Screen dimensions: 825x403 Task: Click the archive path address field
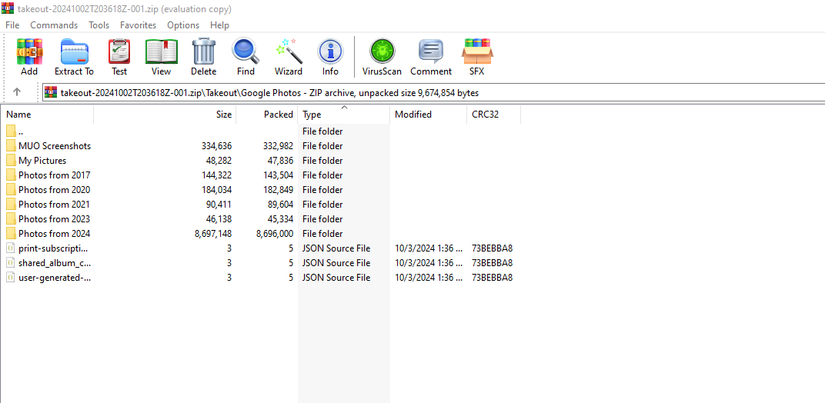pyautogui.click(x=434, y=93)
